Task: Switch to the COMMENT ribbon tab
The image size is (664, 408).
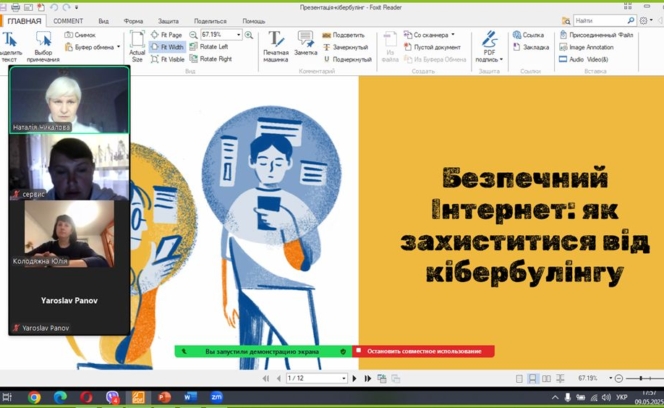Action: (68, 20)
